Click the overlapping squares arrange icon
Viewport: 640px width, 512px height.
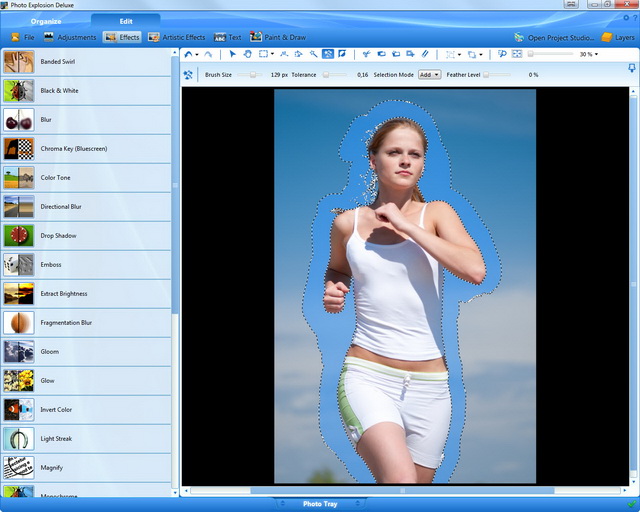coord(472,54)
